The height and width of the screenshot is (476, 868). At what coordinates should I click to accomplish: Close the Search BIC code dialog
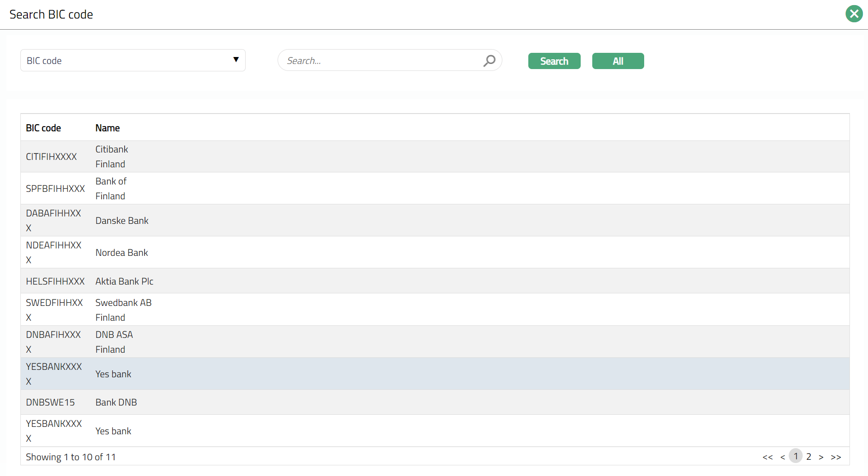pyautogui.click(x=854, y=14)
